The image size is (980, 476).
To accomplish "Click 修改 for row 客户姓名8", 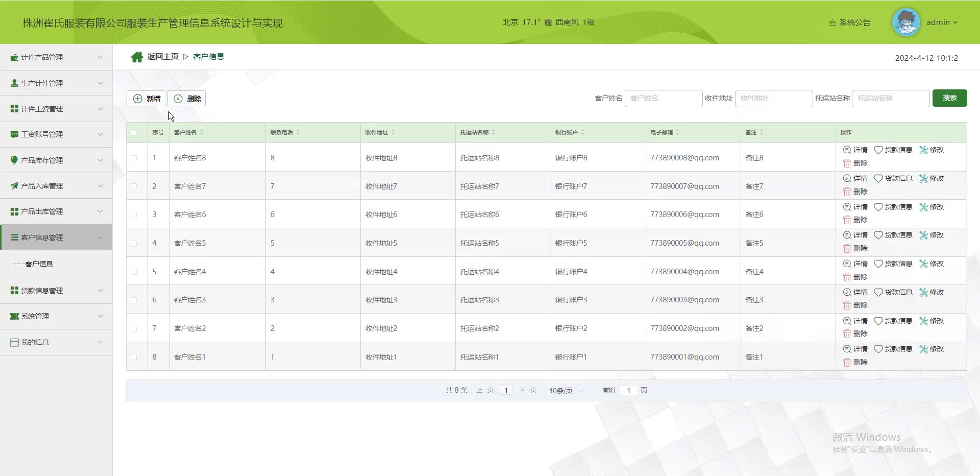I will tap(932, 150).
